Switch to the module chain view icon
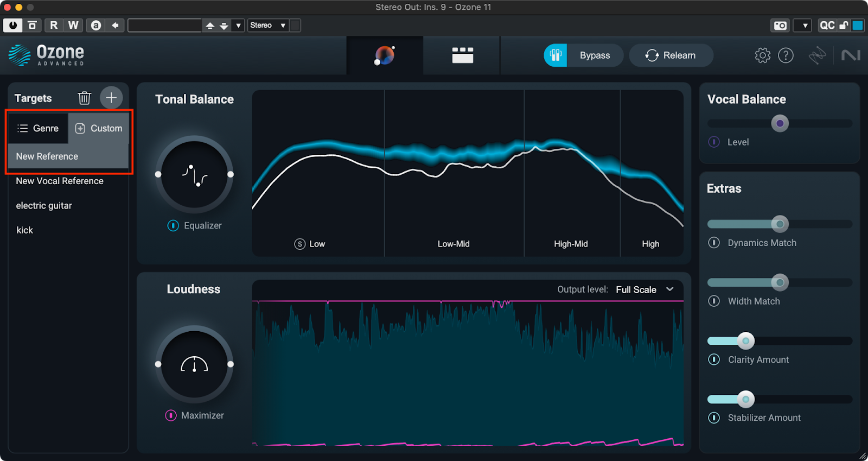Image resolution: width=868 pixels, height=461 pixels. (x=462, y=55)
